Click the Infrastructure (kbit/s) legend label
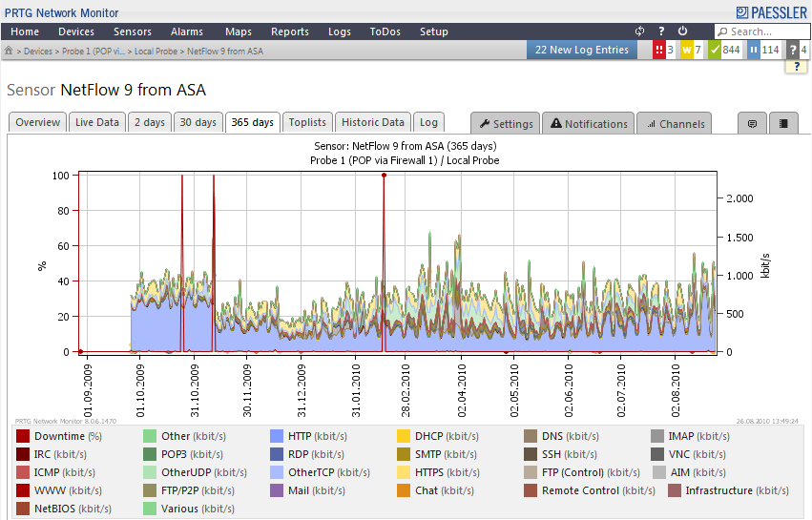This screenshot has height=520, width=812. pos(738,490)
